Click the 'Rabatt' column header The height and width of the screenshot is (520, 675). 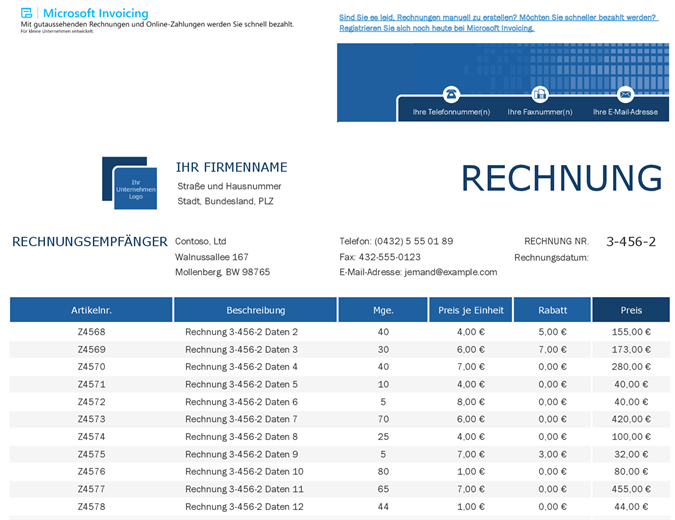(x=552, y=310)
